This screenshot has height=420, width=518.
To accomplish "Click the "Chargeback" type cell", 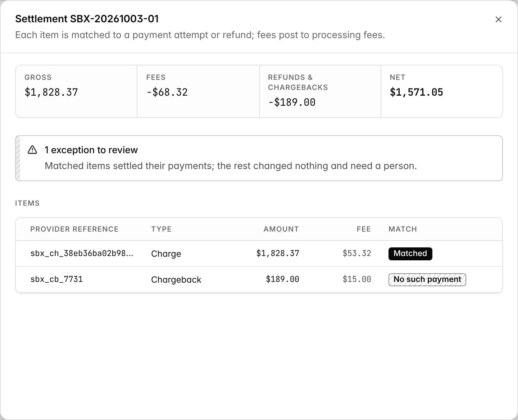I will (176, 280).
